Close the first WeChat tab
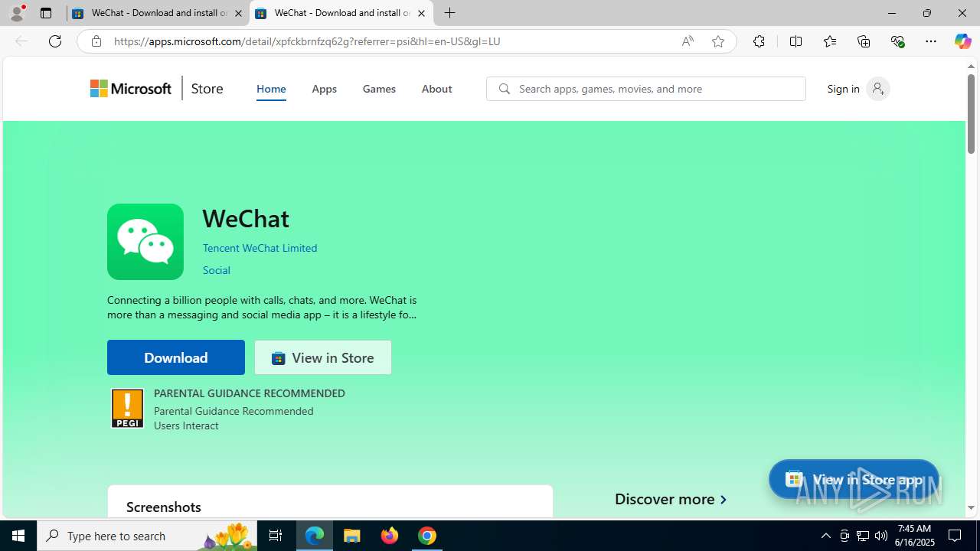980x551 pixels. (x=238, y=13)
